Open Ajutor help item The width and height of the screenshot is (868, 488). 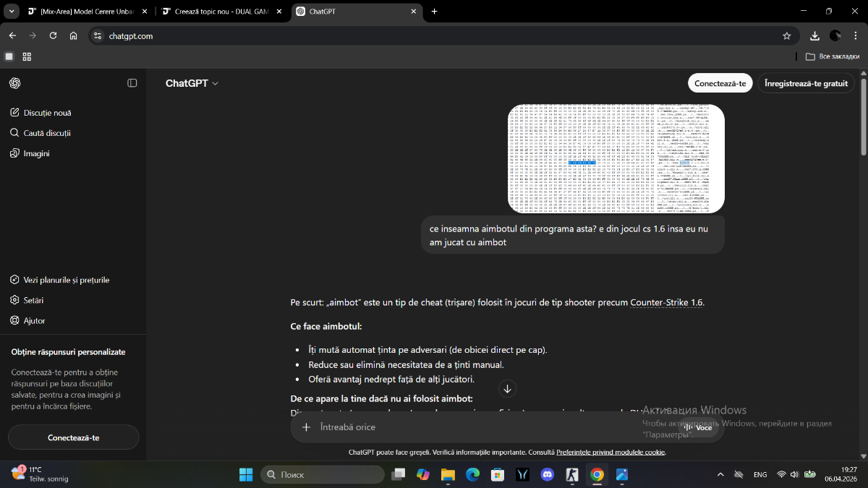coord(34,320)
